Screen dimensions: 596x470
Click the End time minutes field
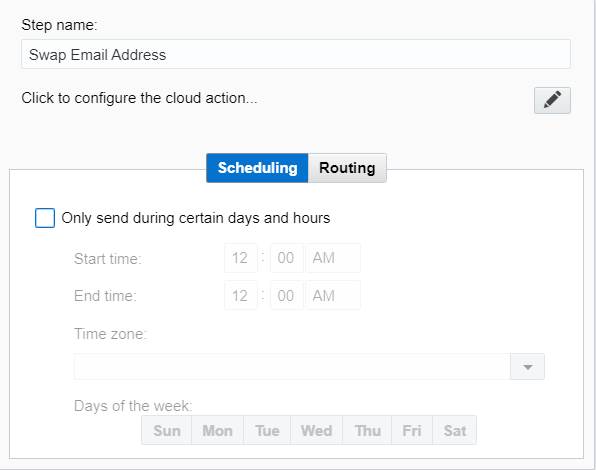coord(287,295)
